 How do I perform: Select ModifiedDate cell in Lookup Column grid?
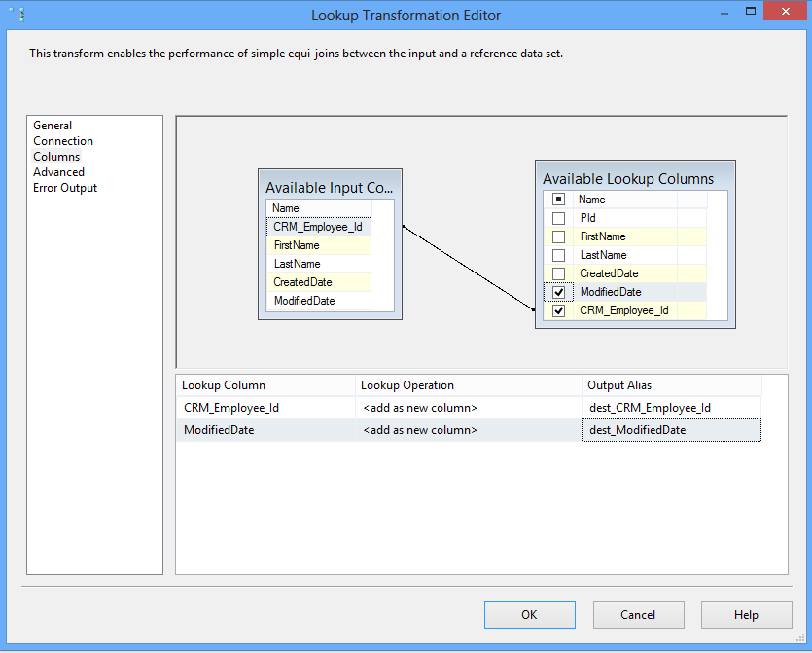[265, 430]
